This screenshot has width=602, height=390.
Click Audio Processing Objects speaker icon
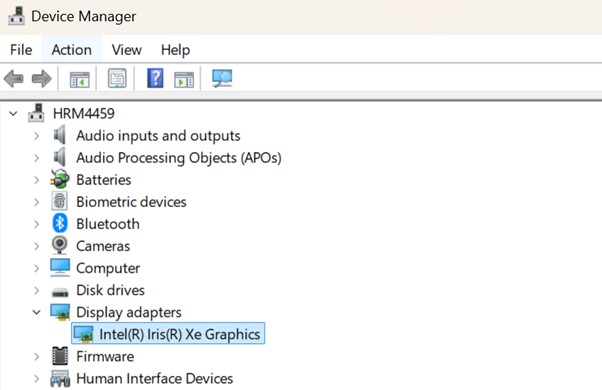point(60,157)
